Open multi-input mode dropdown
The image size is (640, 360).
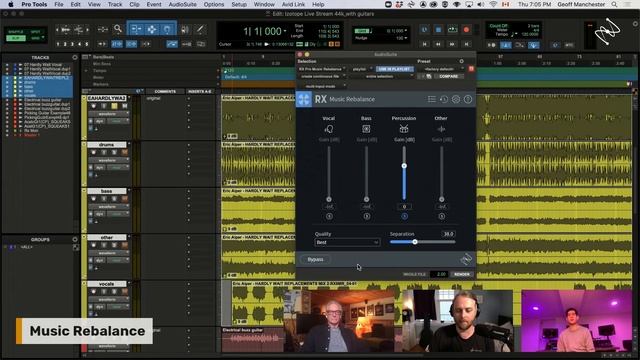click(322, 86)
